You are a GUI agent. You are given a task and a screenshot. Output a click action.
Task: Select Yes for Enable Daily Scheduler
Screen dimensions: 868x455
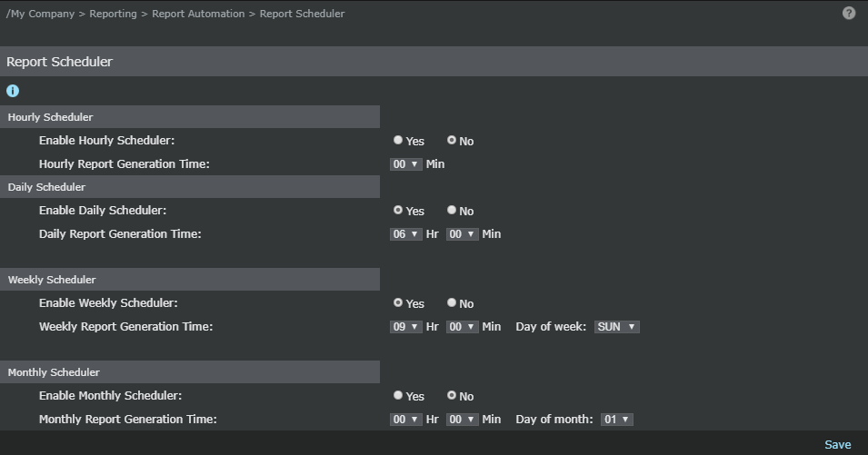[x=398, y=210]
